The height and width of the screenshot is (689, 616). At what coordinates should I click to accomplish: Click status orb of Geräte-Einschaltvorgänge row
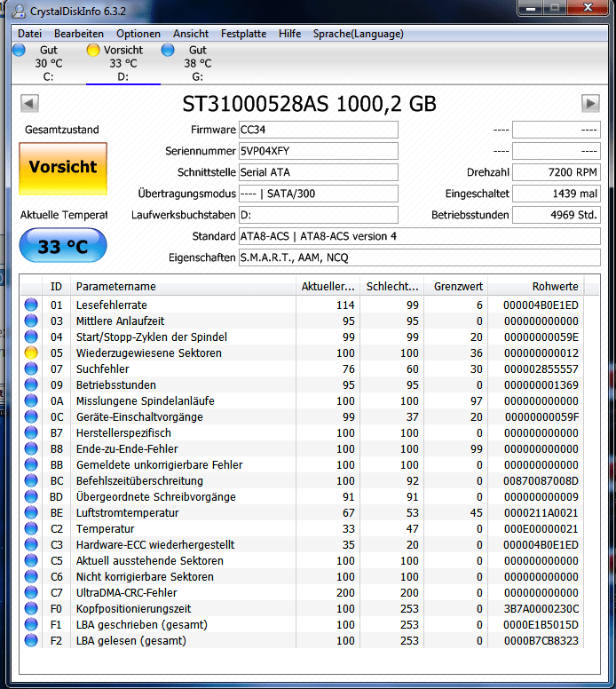31,417
